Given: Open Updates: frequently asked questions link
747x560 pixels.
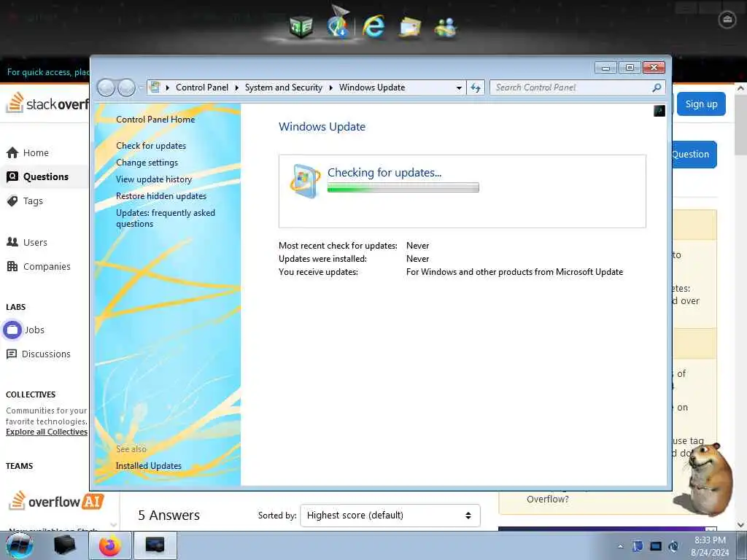Looking at the screenshot, I should point(166,218).
